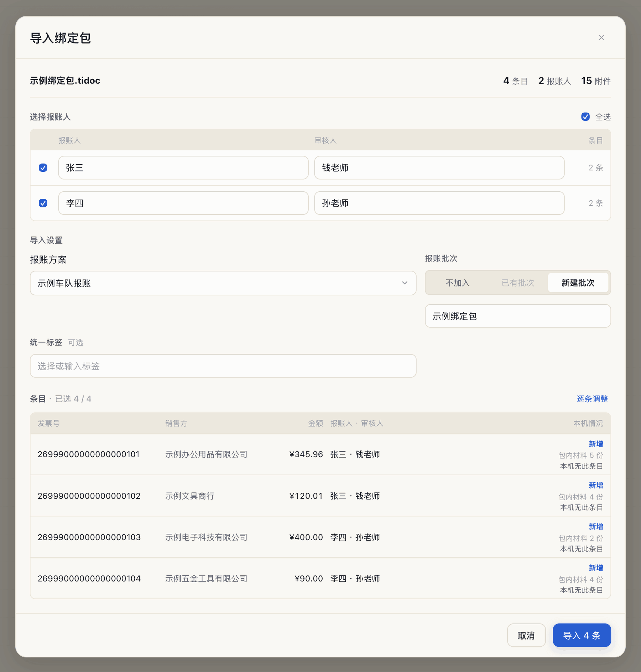The image size is (641, 672).
Task: Click the amount ¥120.01
Action: [x=306, y=496]
